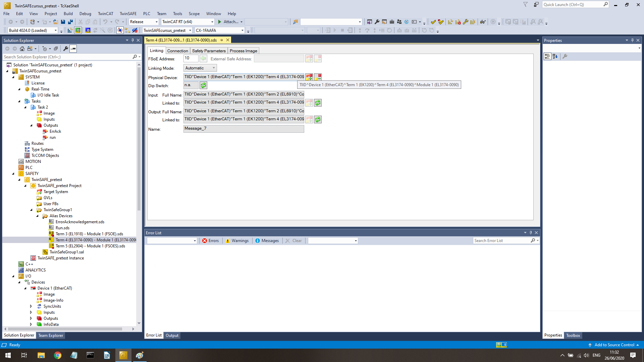Screen dimensions: 644x362
Task: Toggle Warnings filter in Error List
Action: point(237,241)
